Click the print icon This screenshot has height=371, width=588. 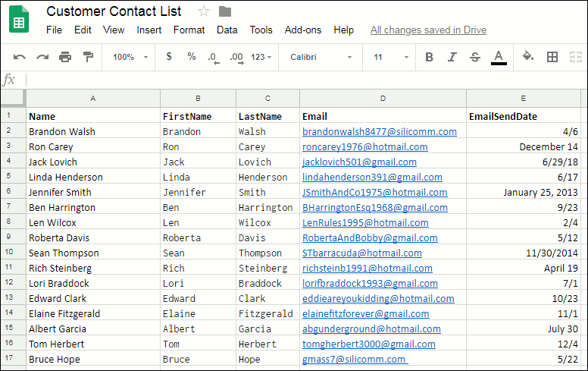(65, 57)
